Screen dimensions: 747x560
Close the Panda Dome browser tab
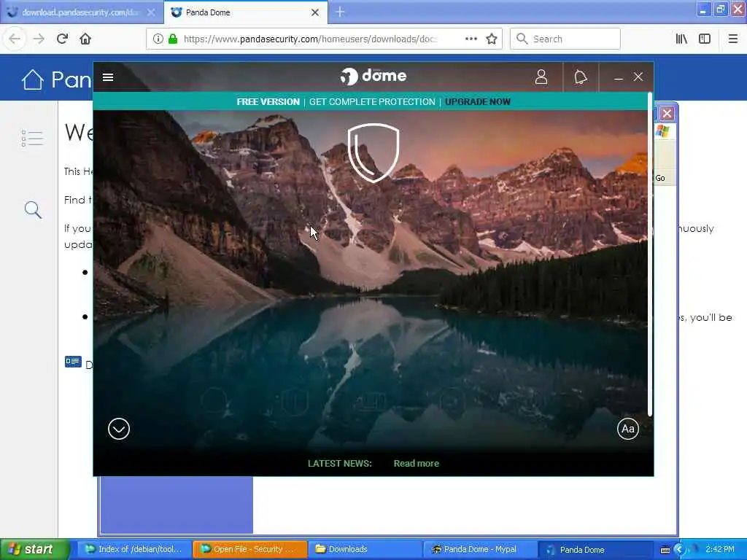coord(315,12)
